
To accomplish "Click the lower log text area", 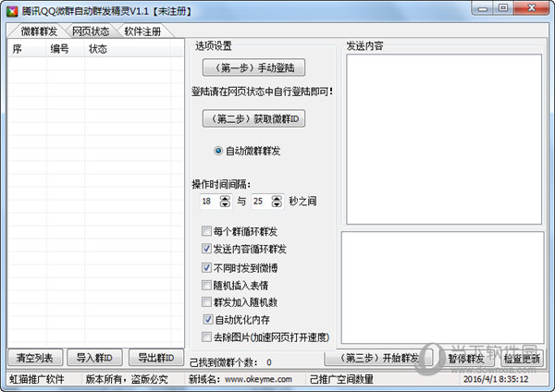I will [442, 288].
